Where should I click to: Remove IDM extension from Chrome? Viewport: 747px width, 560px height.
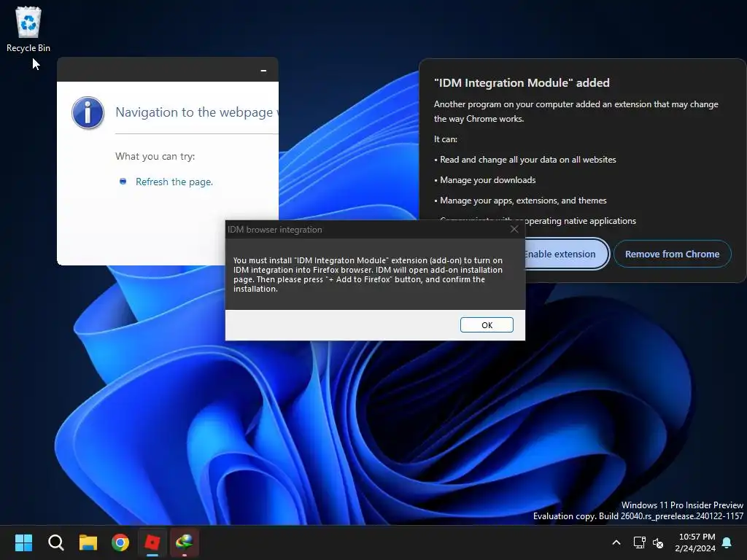672,254
